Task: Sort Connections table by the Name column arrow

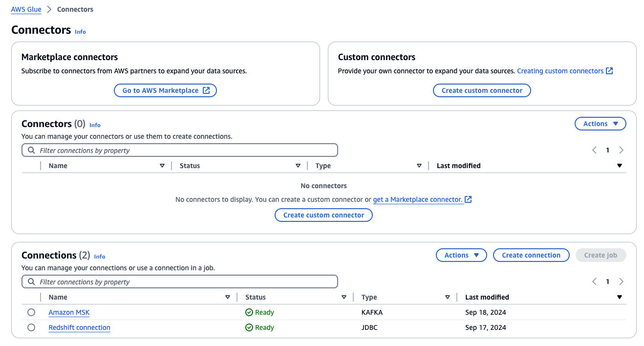Action: (x=227, y=297)
